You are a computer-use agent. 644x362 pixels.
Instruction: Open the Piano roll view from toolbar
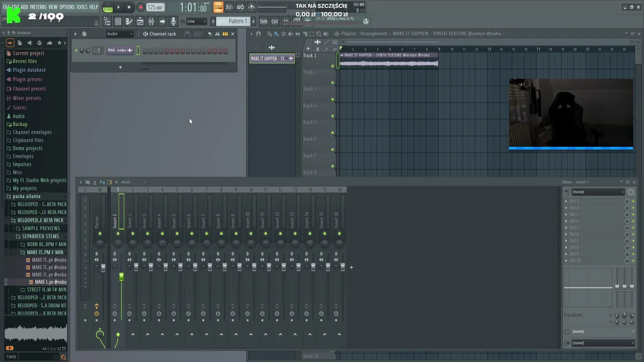coord(129,21)
